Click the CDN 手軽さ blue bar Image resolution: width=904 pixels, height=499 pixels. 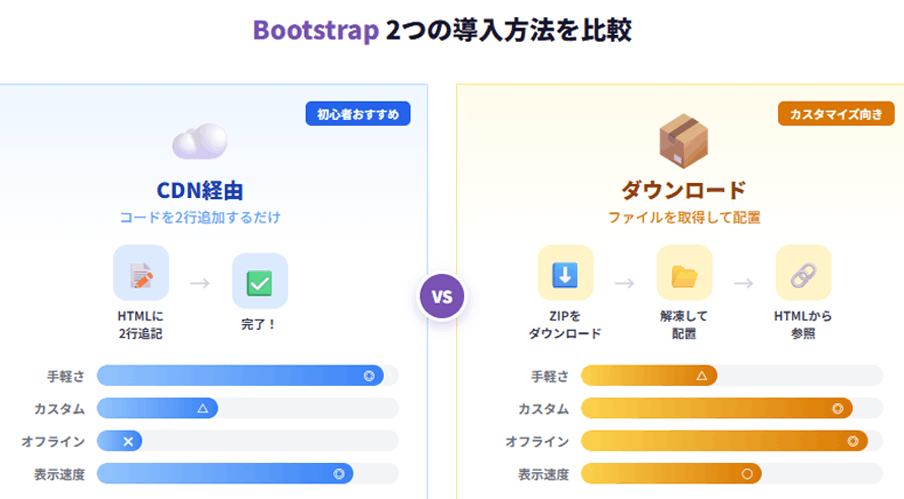coord(240,376)
